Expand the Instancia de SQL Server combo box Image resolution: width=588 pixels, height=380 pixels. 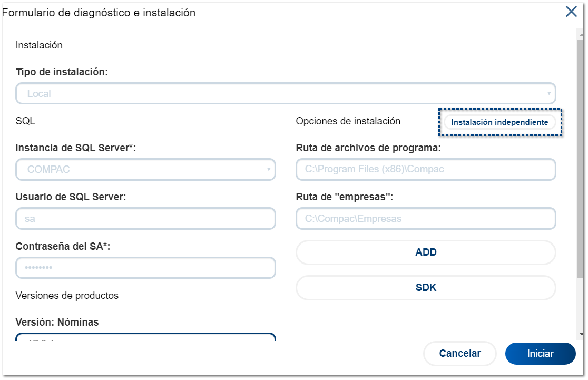[145, 170]
